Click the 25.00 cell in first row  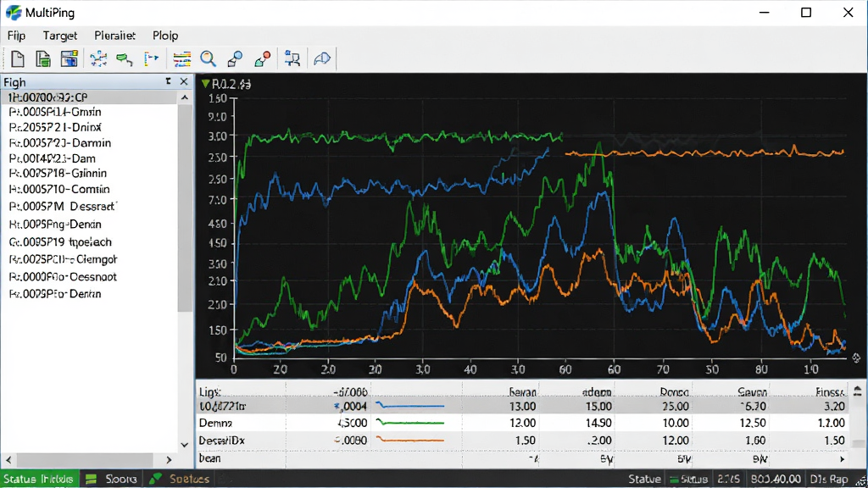point(675,406)
